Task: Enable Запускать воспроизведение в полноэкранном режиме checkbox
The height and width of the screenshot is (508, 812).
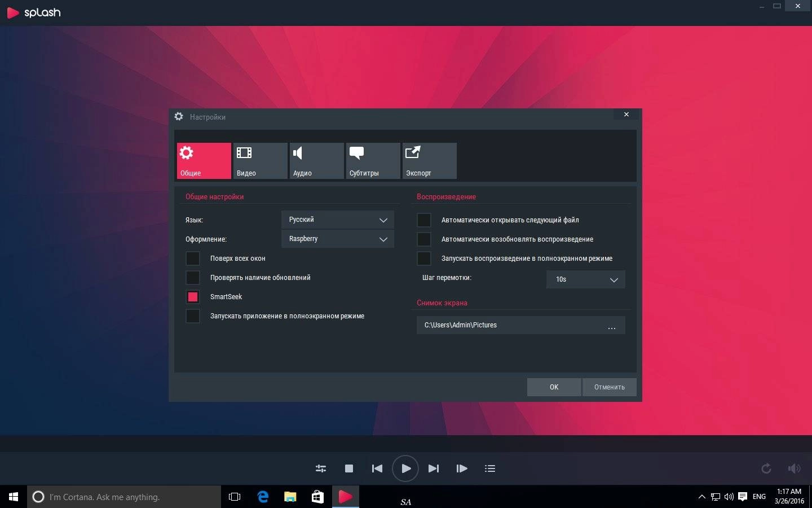Action: [424, 259]
